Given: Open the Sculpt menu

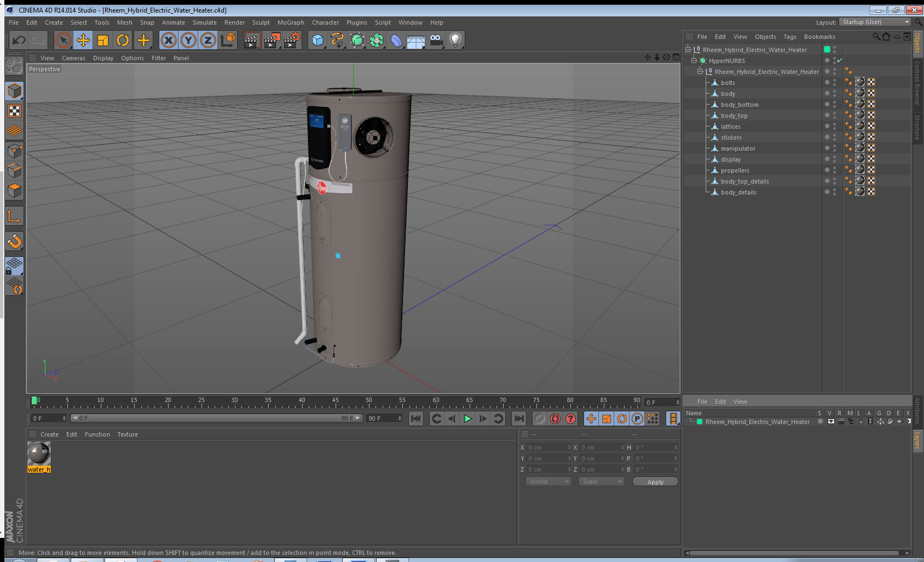Looking at the screenshot, I should coord(261,22).
